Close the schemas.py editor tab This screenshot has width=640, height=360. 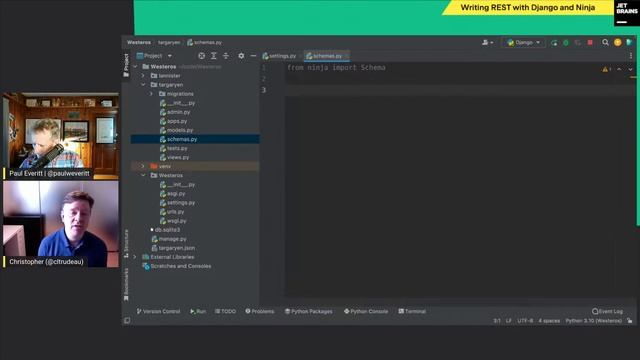click(347, 56)
